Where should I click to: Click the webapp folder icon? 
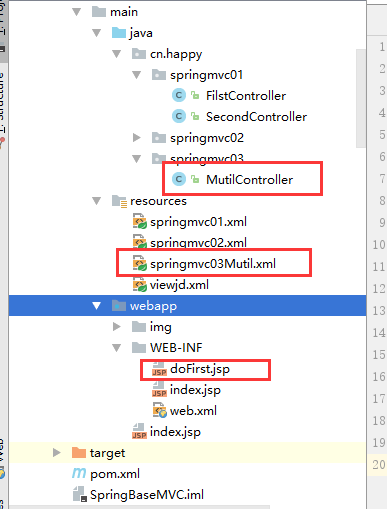(x=119, y=306)
